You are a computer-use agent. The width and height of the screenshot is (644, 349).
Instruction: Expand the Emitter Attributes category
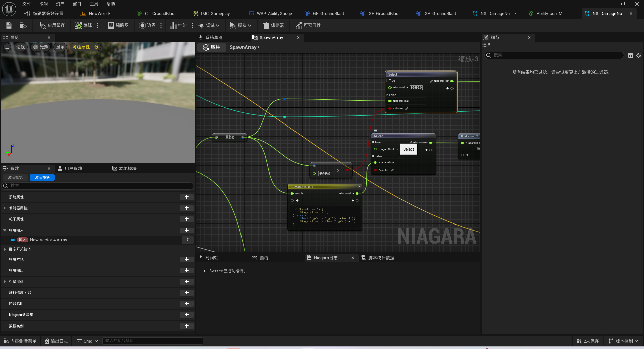(5, 208)
